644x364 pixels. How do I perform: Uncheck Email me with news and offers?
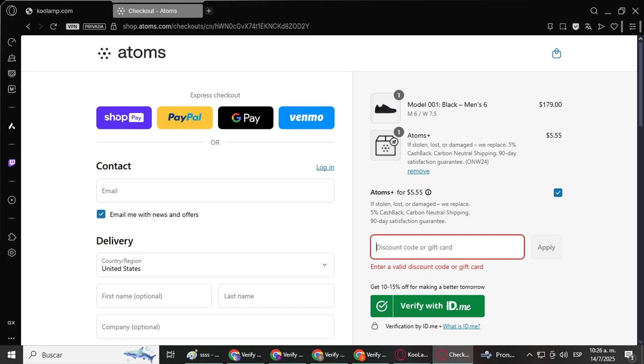tap(101, 214)
